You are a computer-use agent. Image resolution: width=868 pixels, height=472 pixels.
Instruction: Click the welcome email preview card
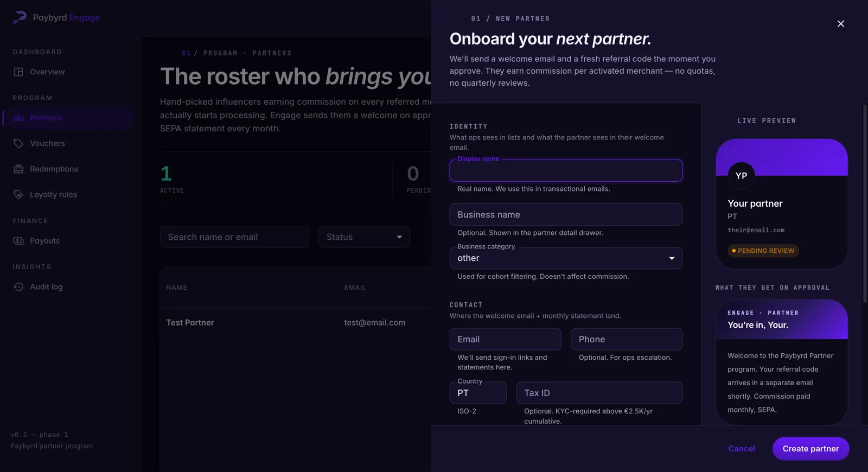pos(782,362)
